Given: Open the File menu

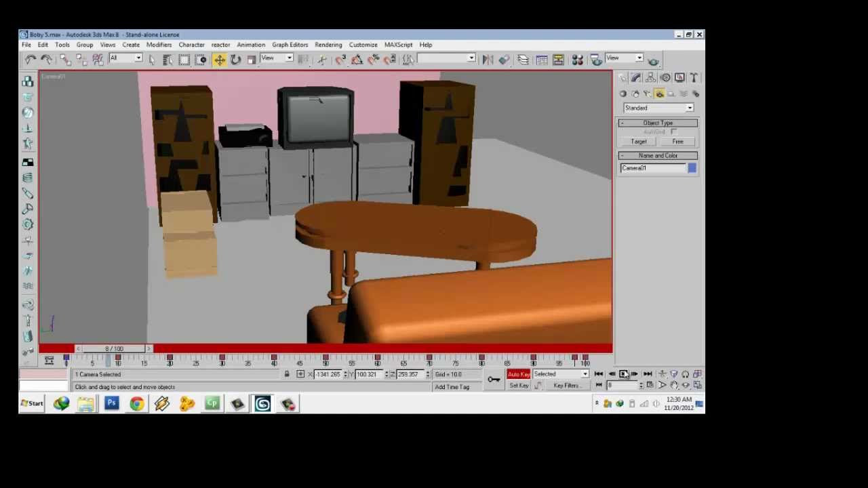Looking at the screenshot, I should click(26, 45).
